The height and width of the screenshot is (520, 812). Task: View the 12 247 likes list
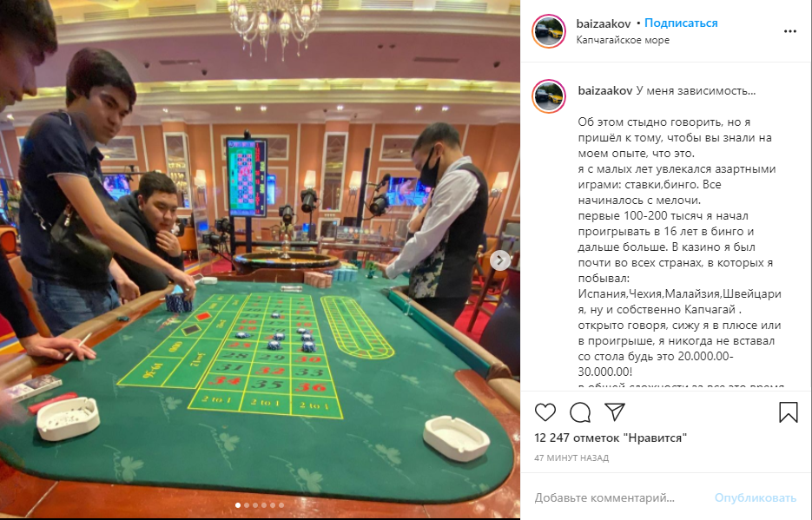pos(611,438)
